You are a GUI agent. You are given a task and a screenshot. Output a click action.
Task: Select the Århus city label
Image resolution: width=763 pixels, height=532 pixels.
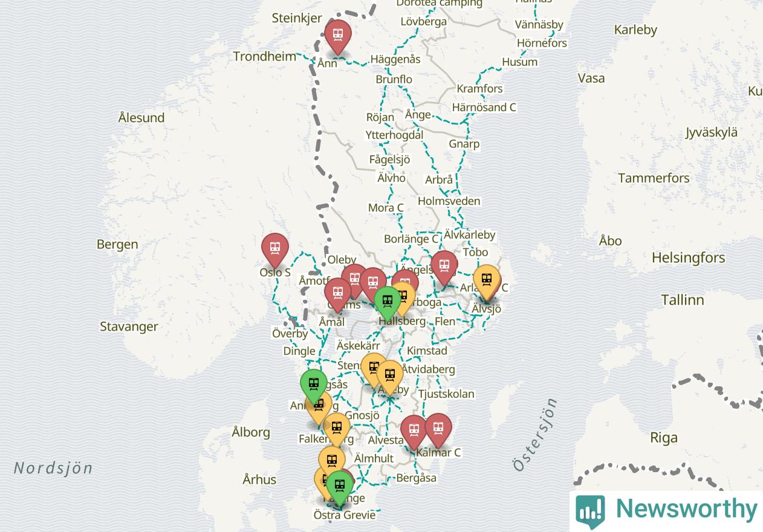click(259, 479)
